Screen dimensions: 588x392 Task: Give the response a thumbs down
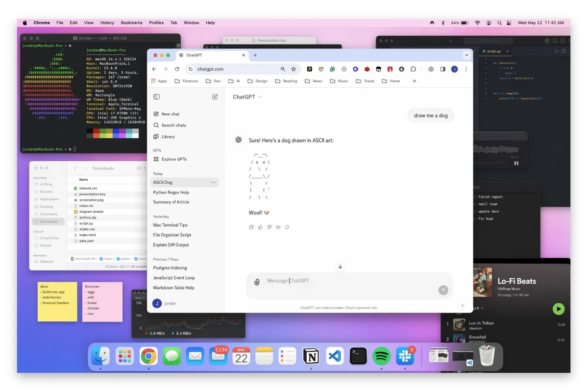269,227
